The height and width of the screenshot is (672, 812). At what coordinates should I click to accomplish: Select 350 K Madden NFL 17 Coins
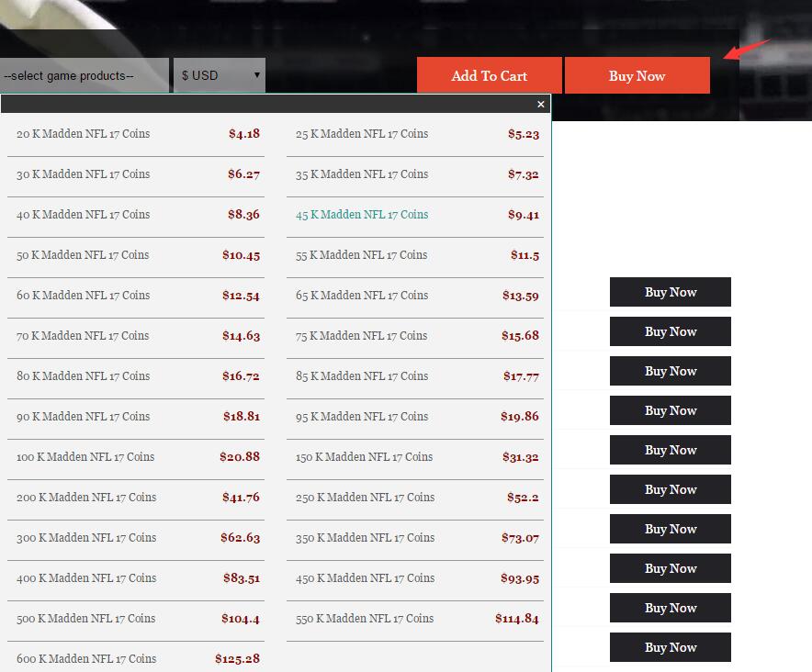[365, 537]
